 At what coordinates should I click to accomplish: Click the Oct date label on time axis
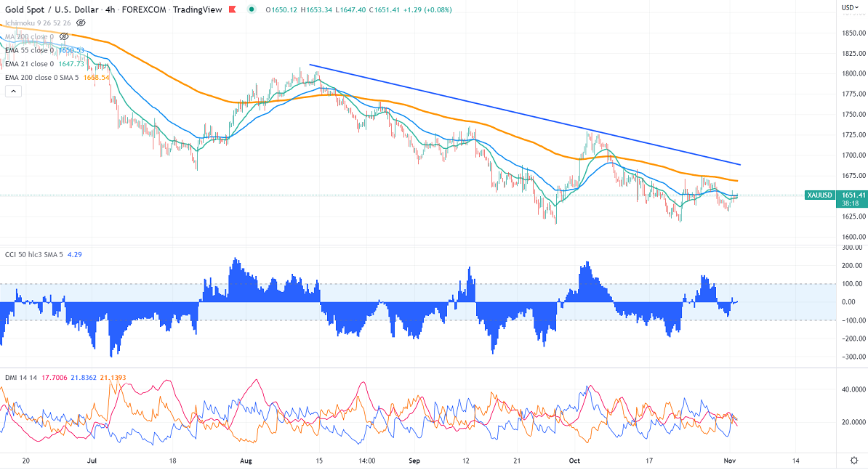[x=574, y=461]
